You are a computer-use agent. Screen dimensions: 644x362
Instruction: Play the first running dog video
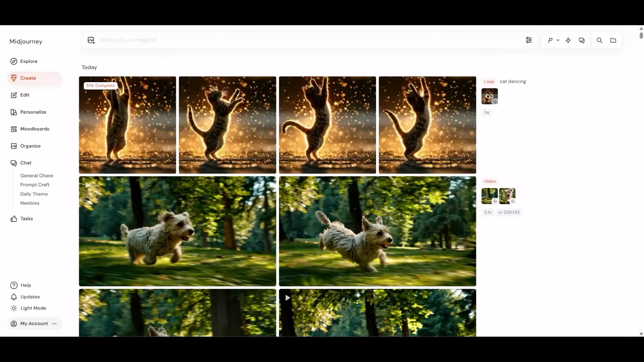point(88,185)
